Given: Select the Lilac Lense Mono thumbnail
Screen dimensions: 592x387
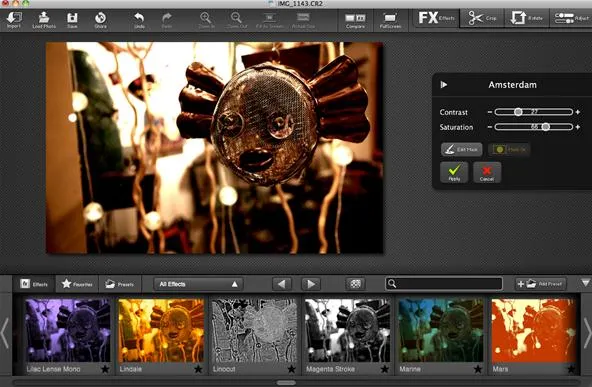Looking at the screenshot, I should click(68, 330).
